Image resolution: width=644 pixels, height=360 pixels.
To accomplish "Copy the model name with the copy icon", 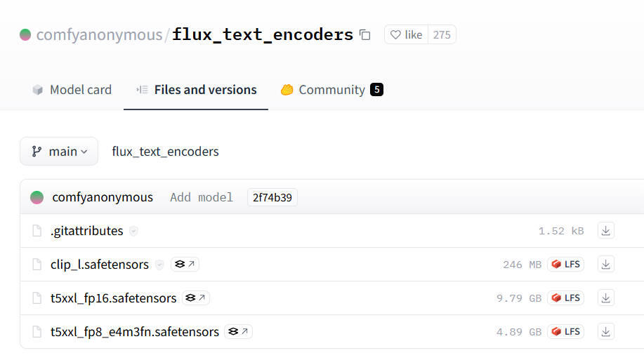I will click(x=364, y=34).
